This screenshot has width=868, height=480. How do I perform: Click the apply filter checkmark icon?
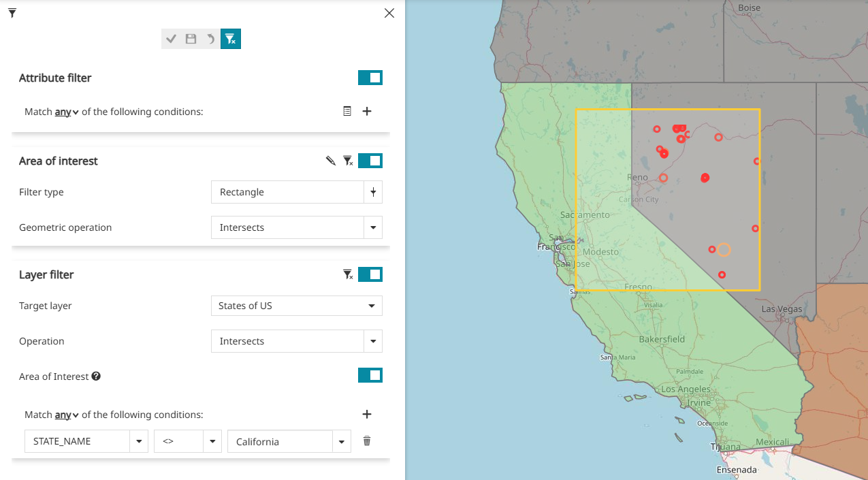[x=171, y=39]
